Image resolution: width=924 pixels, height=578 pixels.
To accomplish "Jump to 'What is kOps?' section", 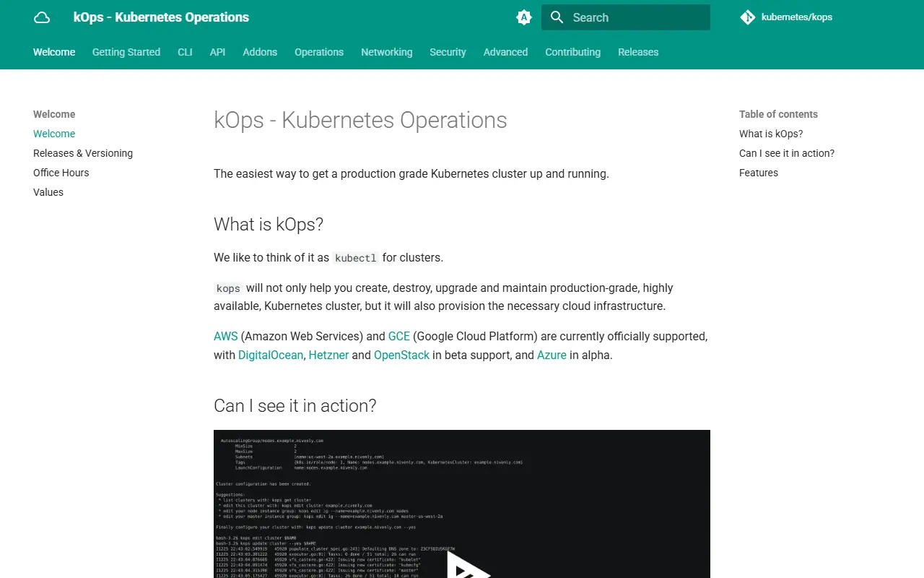I will point(771,134).
